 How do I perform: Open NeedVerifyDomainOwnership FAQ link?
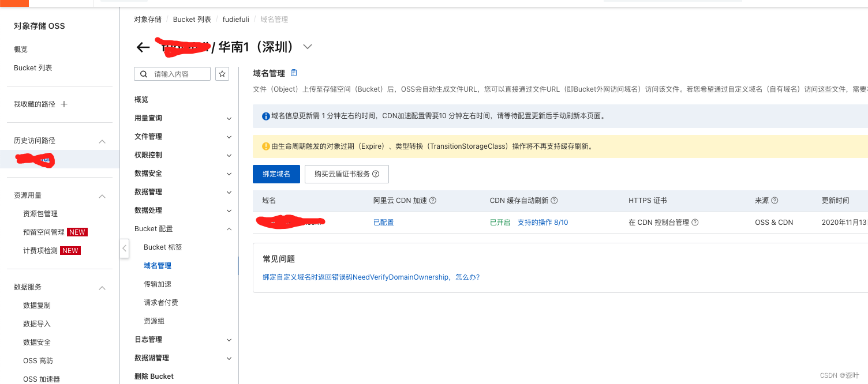tap(371, 277)
